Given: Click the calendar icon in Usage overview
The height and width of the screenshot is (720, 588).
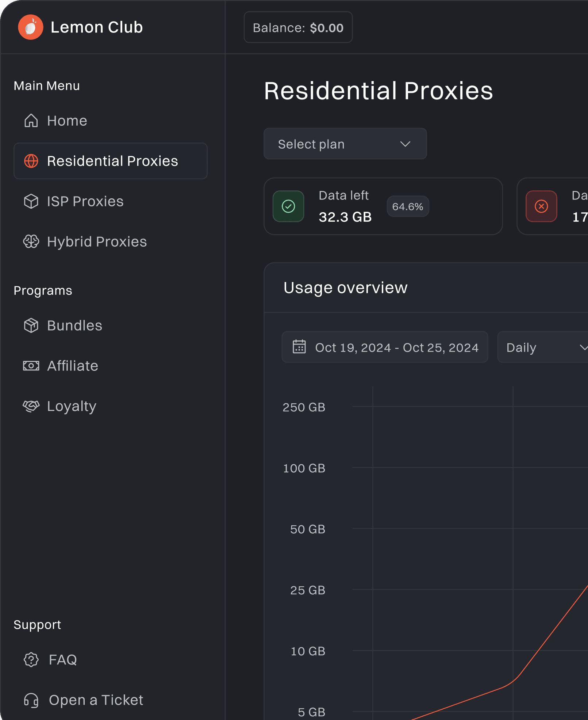Looking at the screenshot, I should coord(299,347).
